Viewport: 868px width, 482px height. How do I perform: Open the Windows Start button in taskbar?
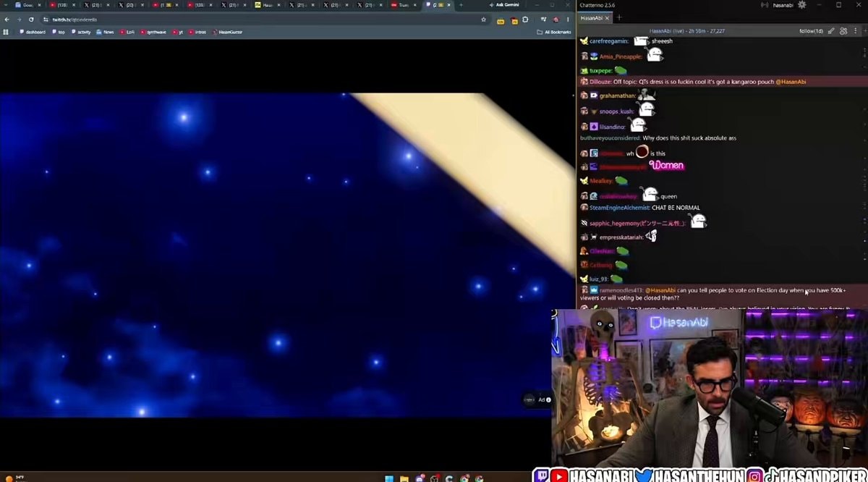tap(389, 478)
